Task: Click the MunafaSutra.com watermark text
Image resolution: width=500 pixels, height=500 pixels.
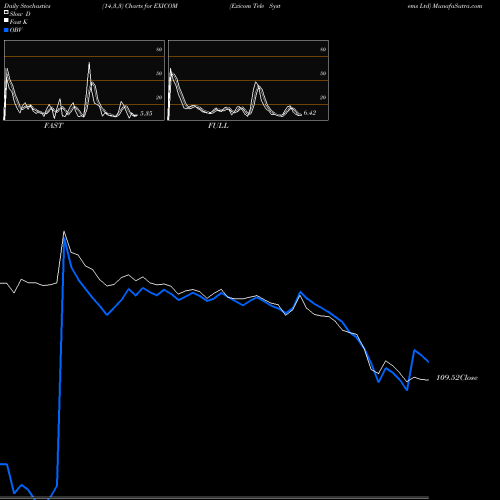Action: (457, 6)
